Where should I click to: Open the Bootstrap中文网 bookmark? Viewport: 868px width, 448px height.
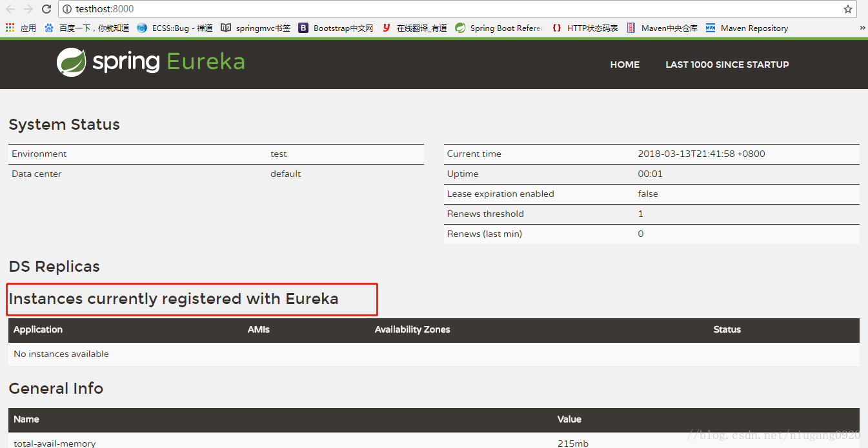point(336,28)
